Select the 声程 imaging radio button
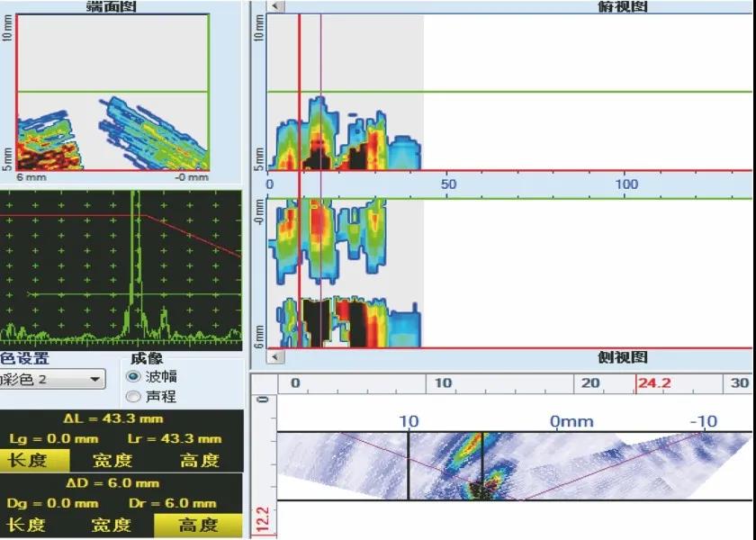Viewport: 756px width, 540px height. [133, 396]
